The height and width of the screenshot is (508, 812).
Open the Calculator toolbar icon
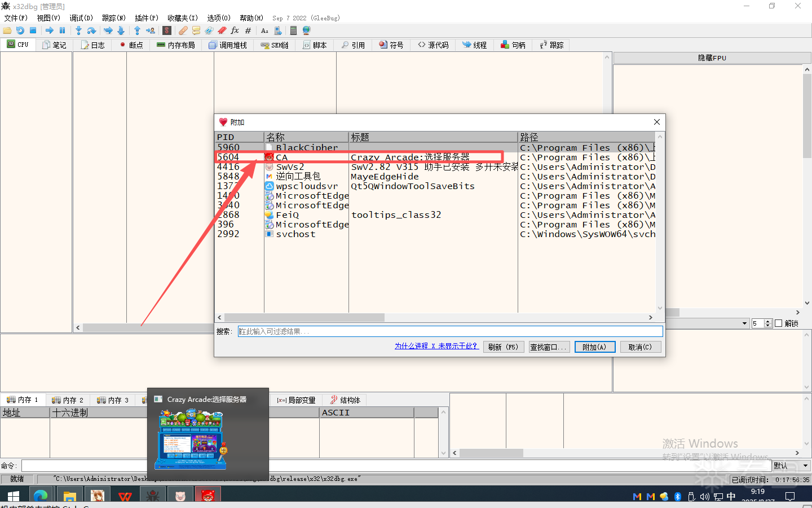293,30
